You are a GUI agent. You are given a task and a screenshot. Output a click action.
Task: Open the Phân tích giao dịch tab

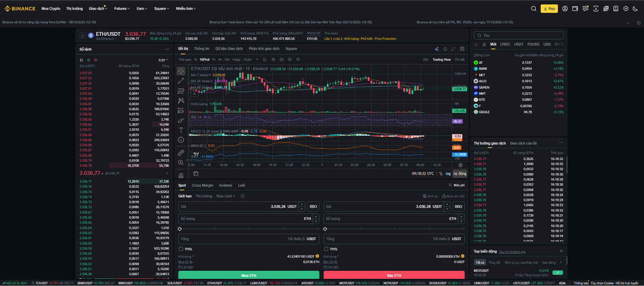264,48
